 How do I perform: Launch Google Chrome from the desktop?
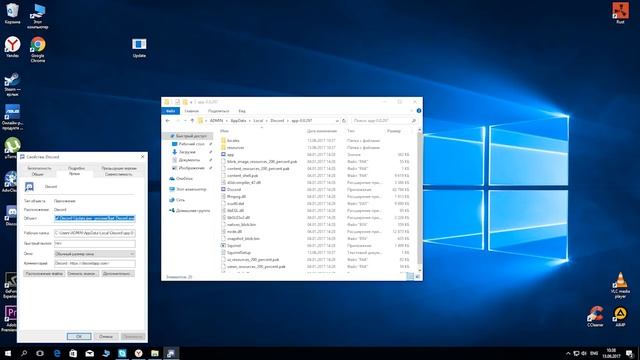point(38,49)
